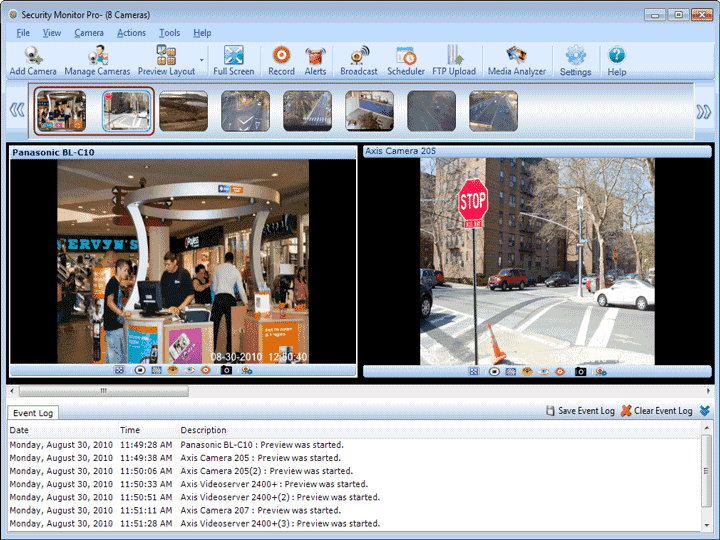
Task: Collapse the Event Log panel with double chevron
Action: point(705,411)
